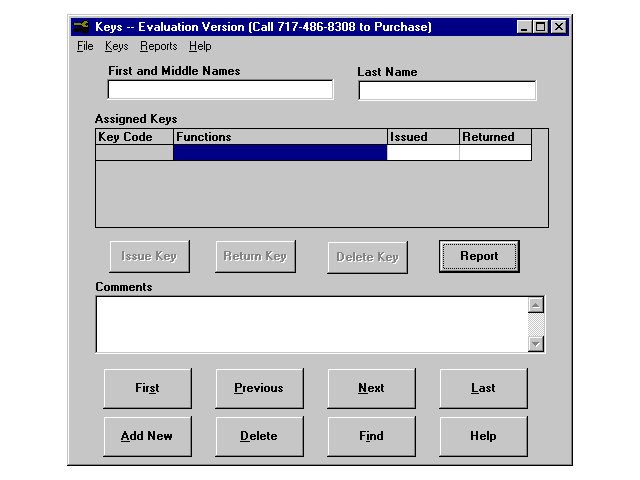Select the highlighted Functions cell in grid
The image size is (640, 480).
click(280, 153)
